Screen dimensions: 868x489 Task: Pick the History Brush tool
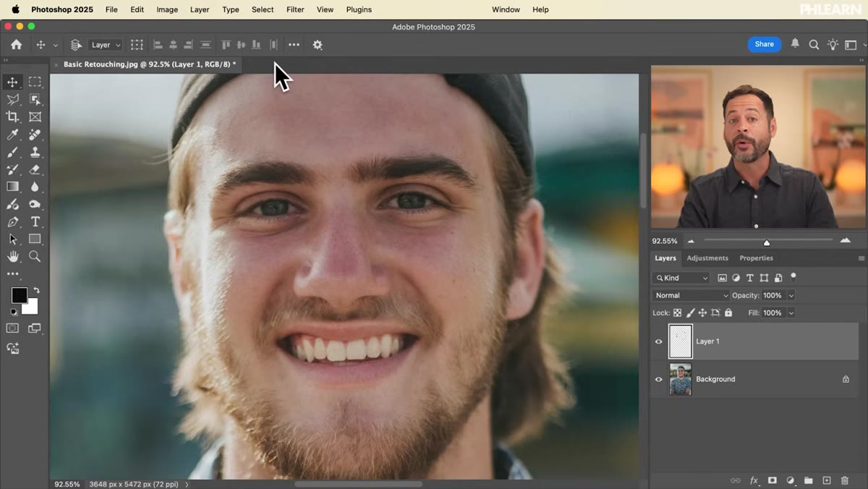coord(12,169)
